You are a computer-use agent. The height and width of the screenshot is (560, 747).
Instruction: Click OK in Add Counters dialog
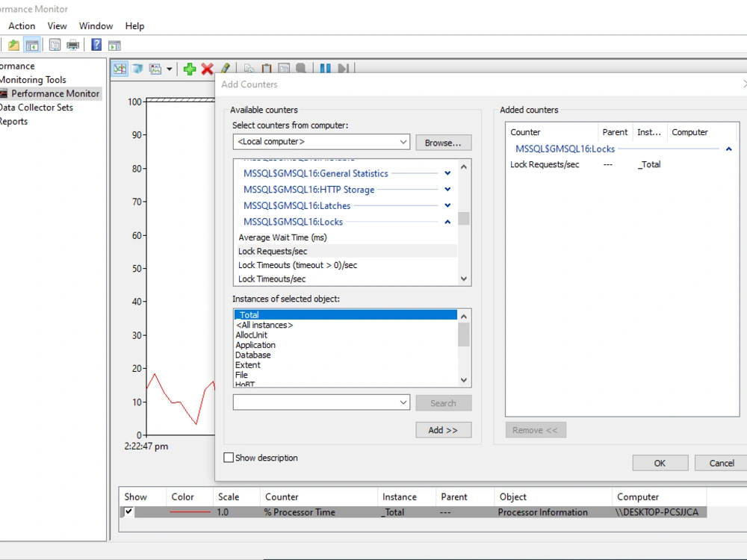click(x=660, y=463)
